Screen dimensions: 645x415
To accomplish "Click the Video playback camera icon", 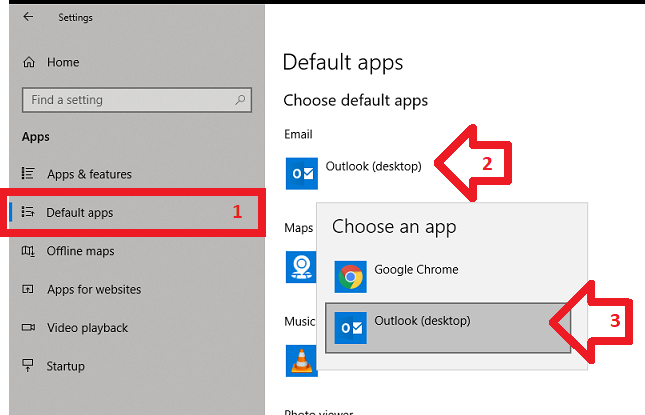I will tap(28, 327).
